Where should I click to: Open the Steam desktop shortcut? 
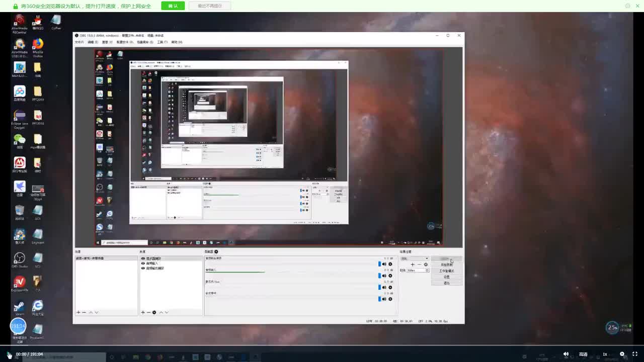pos(20,308)
